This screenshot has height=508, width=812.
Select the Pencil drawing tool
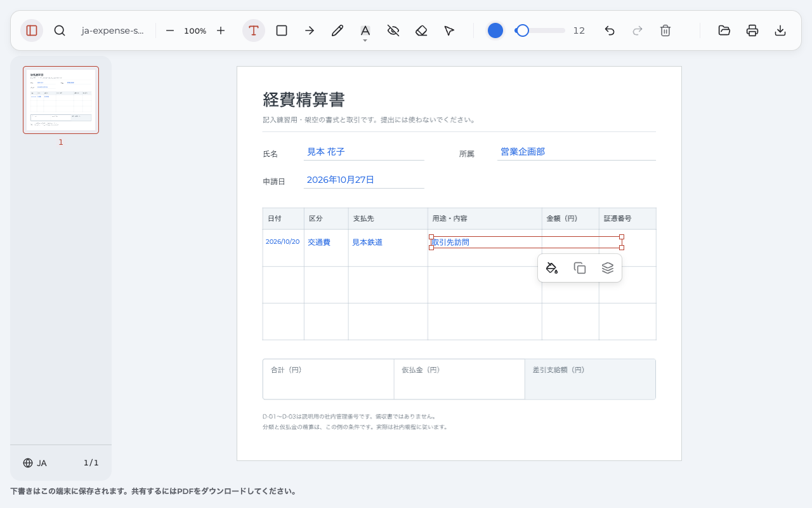pyautogui.click(x=337, y=30)
